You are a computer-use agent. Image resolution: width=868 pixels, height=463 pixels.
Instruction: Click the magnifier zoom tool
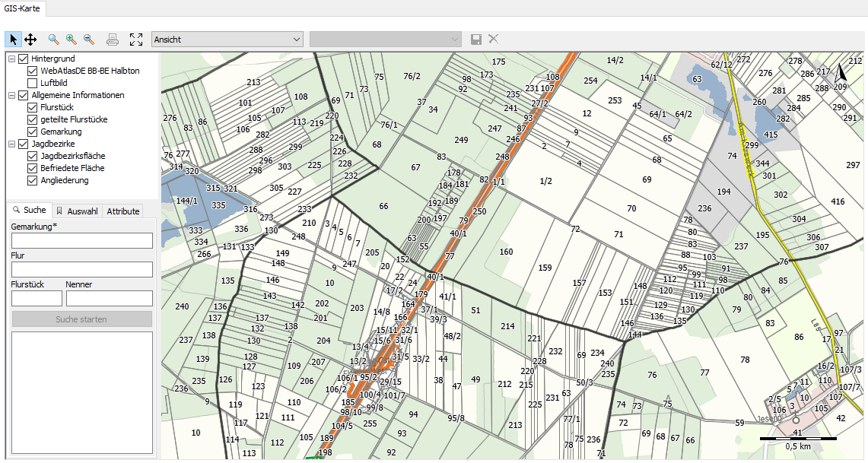click(x=54, y=39)
